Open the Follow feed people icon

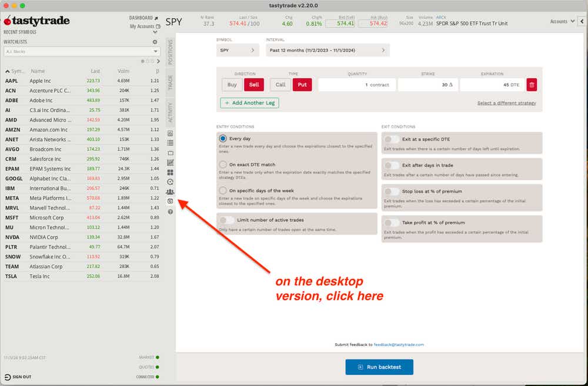(171, 192)
